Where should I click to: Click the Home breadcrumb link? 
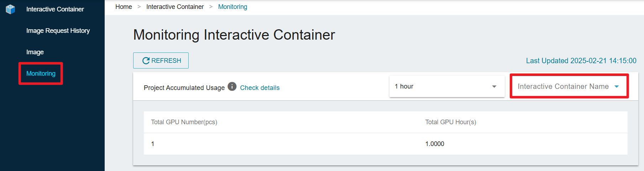[124, 7]
